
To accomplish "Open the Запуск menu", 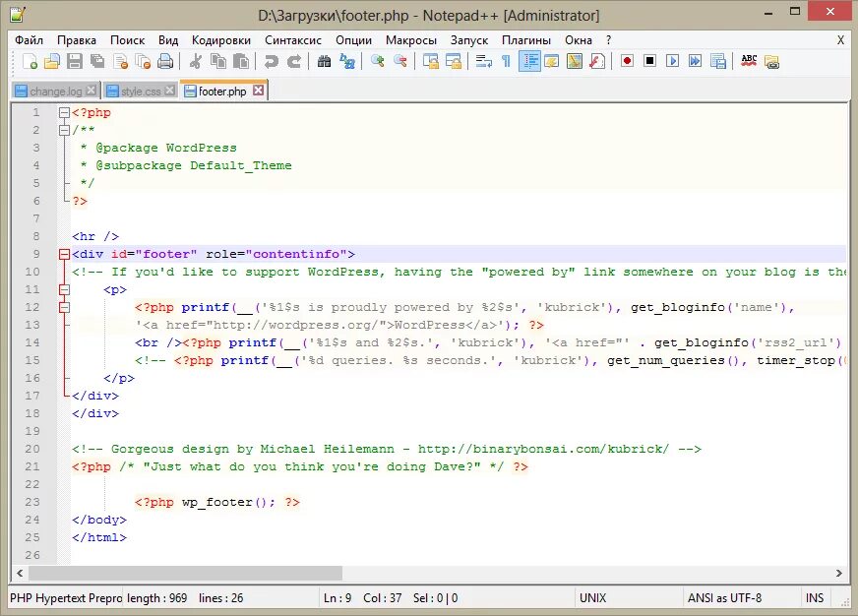I will (x=469, y=40).
